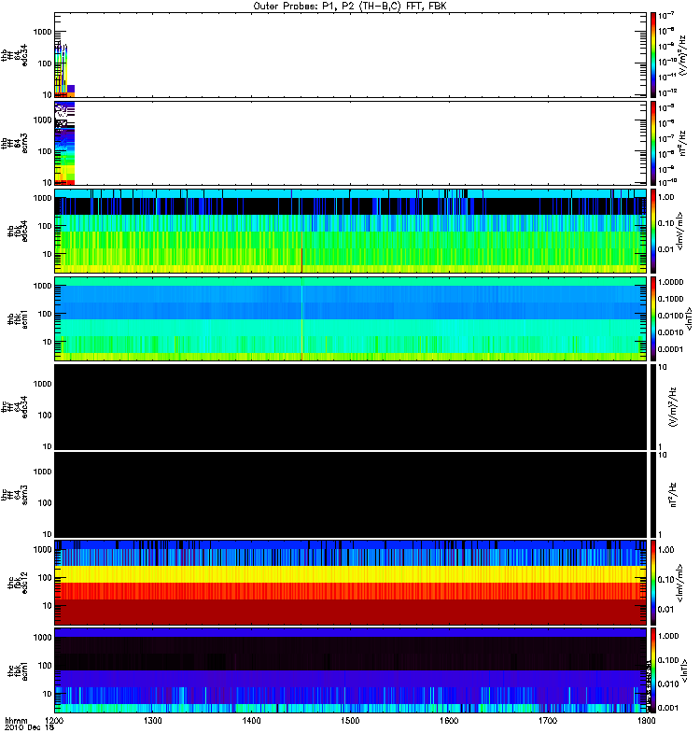Click the <|mV/m|> unit label of thb fbk colorbar

679,231
